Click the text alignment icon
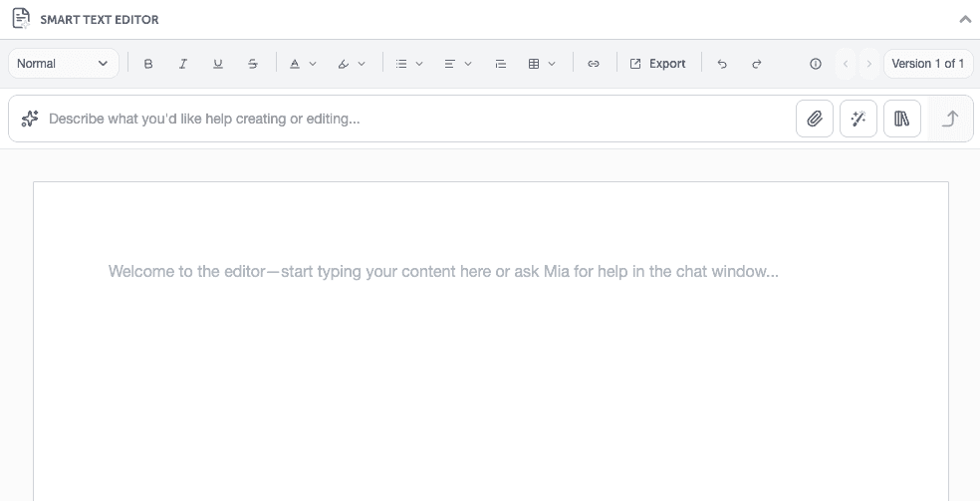980x501 pixels. [x=449, y=64]
